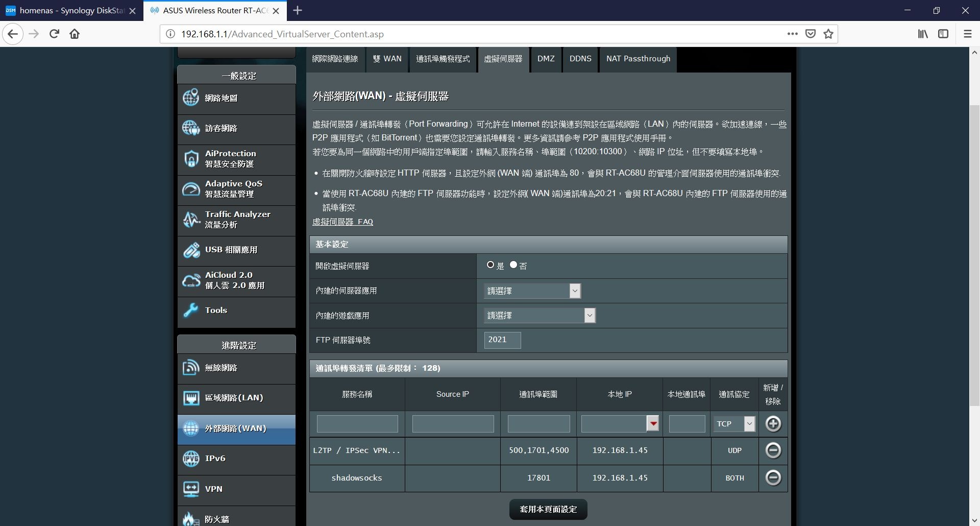Open Adaptive QoS gauge icon
Image resolution: width=980 pixels, height=526 pixels.
191,189
